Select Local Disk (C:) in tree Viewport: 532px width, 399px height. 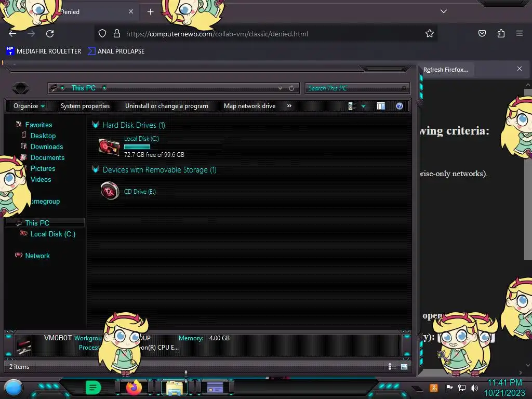click(x=52, y=234)
